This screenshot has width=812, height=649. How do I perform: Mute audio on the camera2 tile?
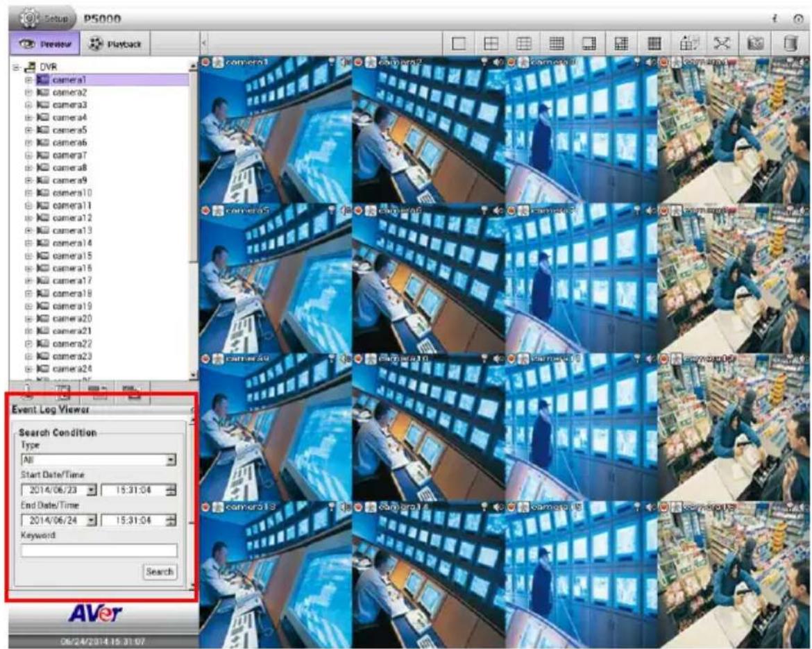[x=498, y=62]
